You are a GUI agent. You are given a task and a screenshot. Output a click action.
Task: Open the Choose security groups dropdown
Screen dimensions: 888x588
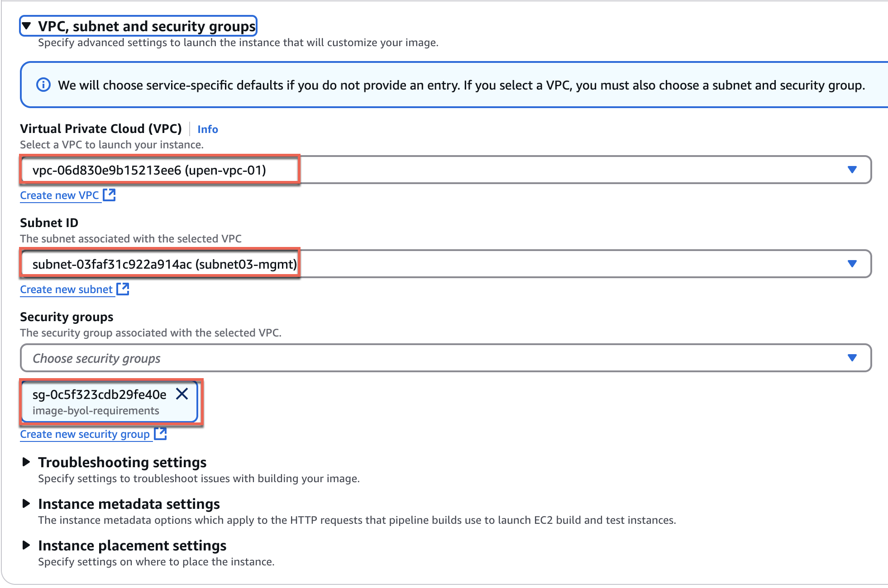(445, 358)
